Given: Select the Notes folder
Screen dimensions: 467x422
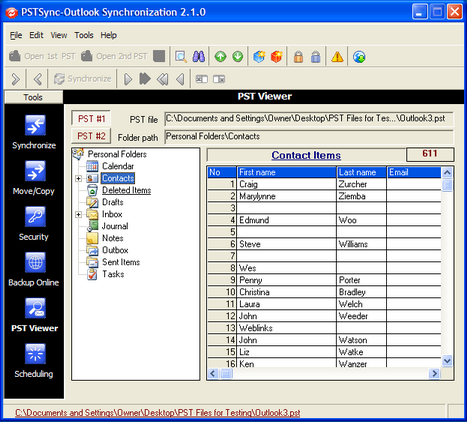Looking at the screenshot, I should point(112,238).
